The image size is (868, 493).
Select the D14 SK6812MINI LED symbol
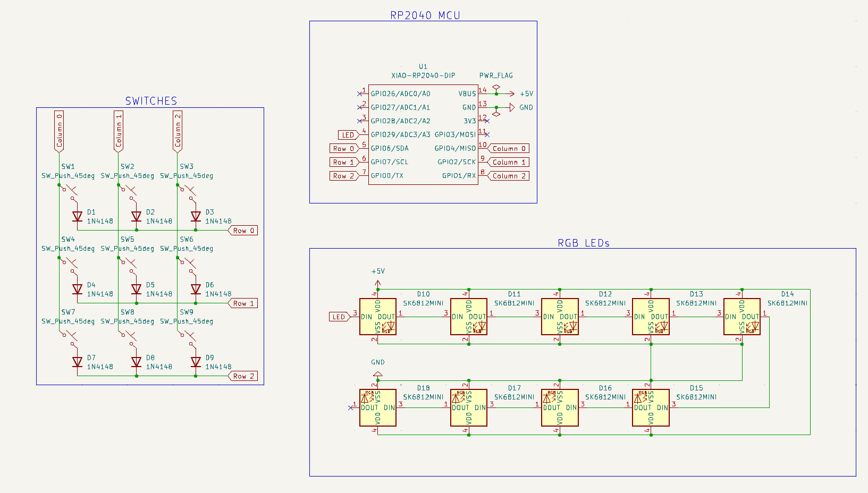pyautogui.click(x=742, y=317)
